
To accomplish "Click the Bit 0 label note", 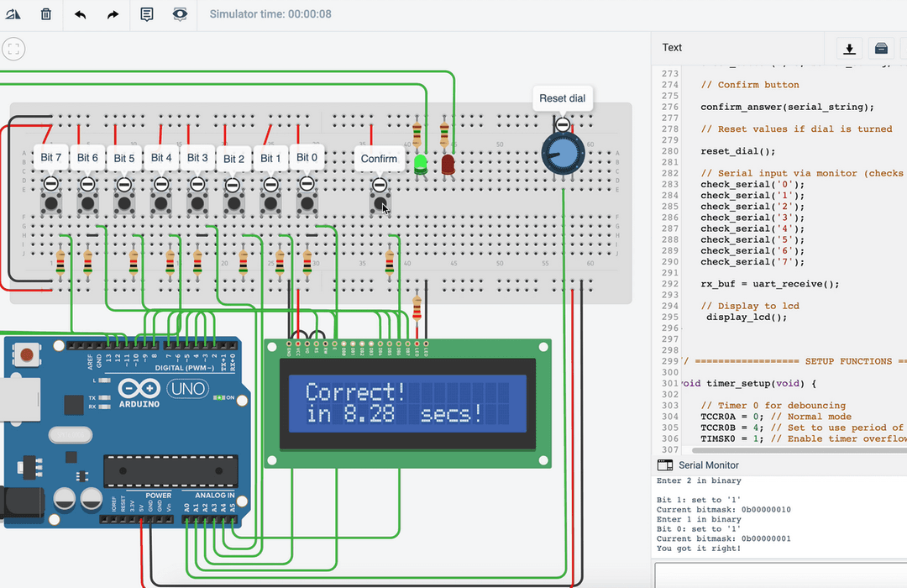I will 307,158.
